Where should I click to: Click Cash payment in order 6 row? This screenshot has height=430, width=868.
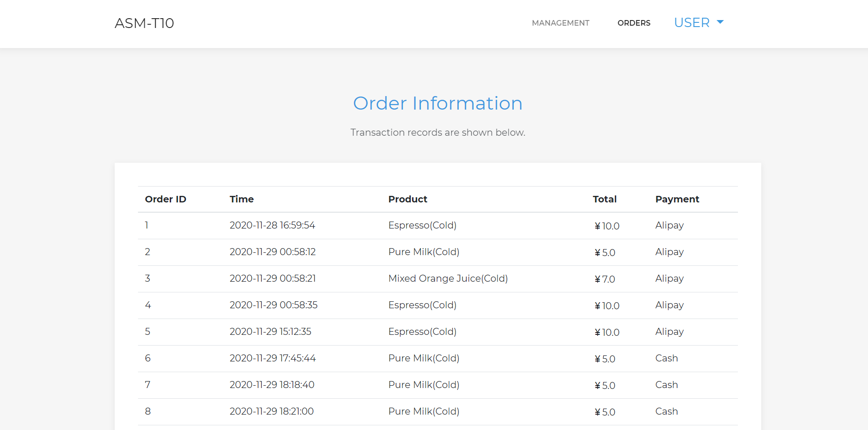tap(666, 358)
